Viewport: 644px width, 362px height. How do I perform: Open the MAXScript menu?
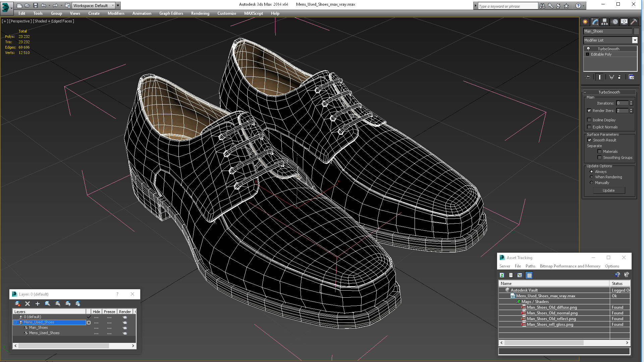pos(254,13)
